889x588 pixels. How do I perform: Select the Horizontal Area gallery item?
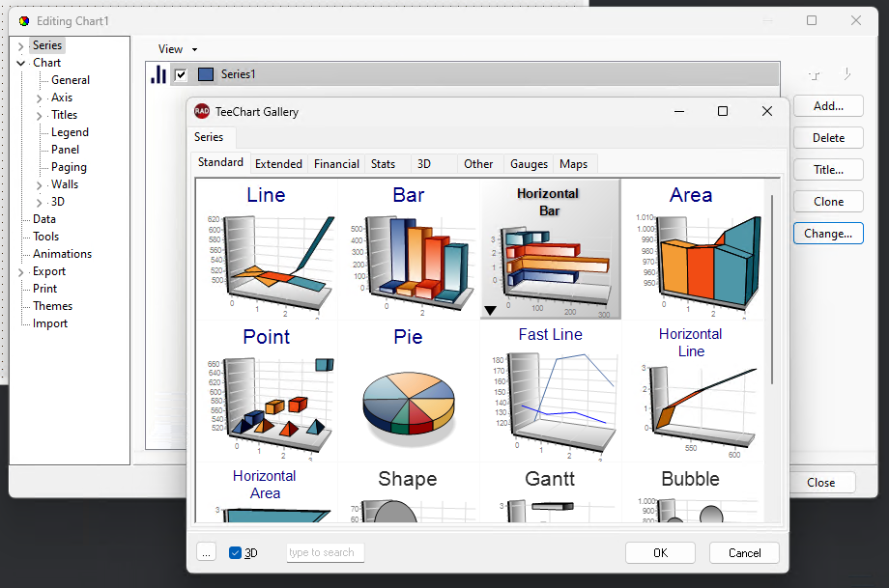(x=267, y=492)
